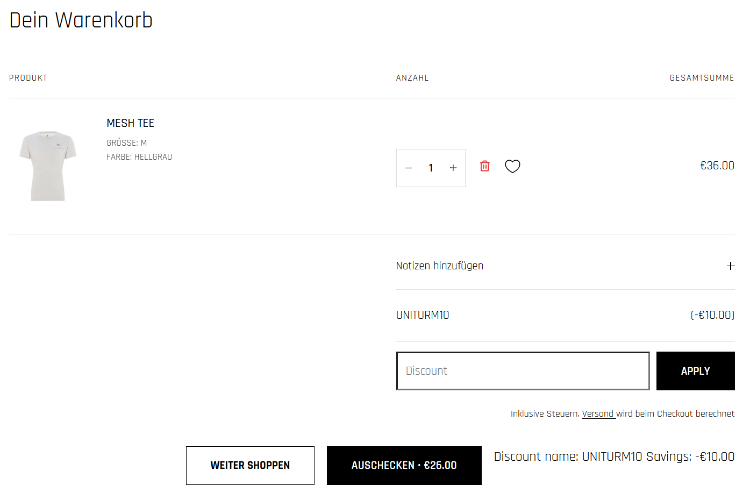Remove Mesh Tee using the red trash icon
Screen dimensions: 750x500
pos(485,167)
